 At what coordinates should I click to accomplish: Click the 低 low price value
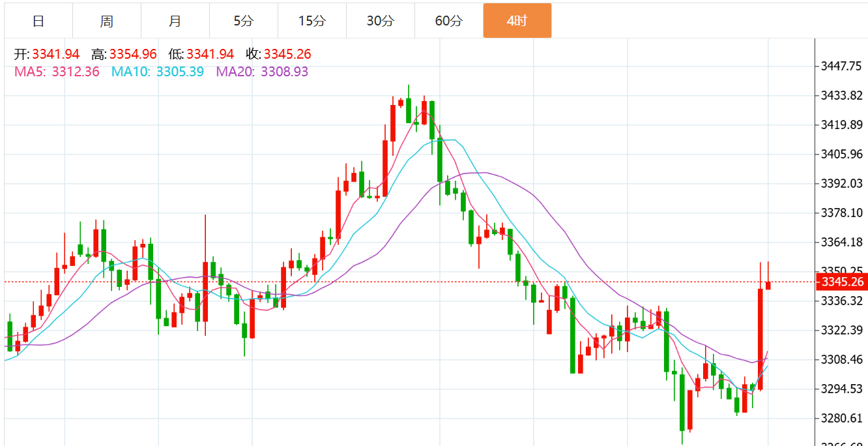[x=210, y=54]
